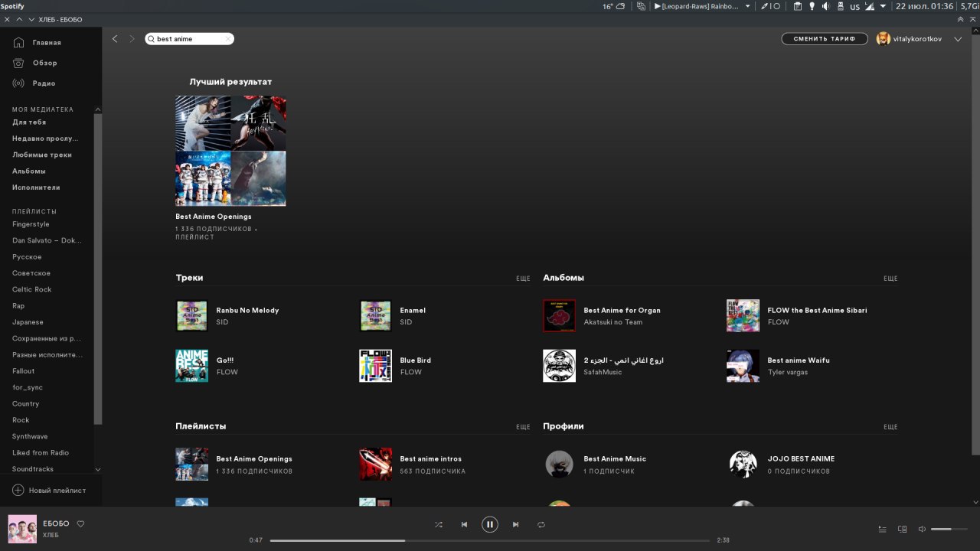Image resolution: width=980 pixels, height=551 pixels.
Task: Play the track Ranbu No Melody cover
Action: coord(191,316)
